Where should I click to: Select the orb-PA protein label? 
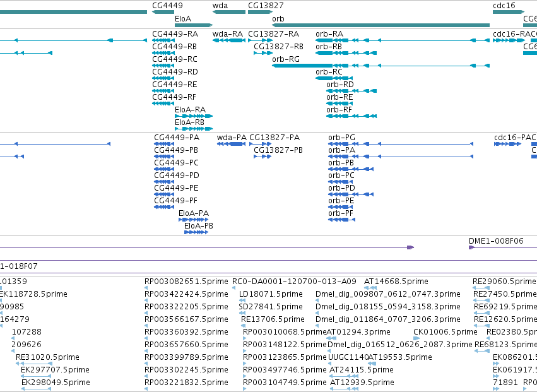342,150
